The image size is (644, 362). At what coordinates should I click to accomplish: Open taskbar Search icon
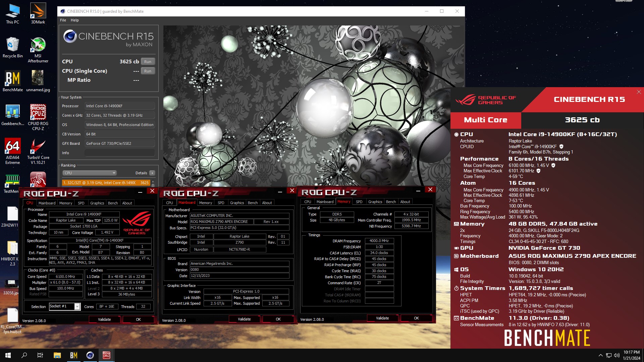24,355
